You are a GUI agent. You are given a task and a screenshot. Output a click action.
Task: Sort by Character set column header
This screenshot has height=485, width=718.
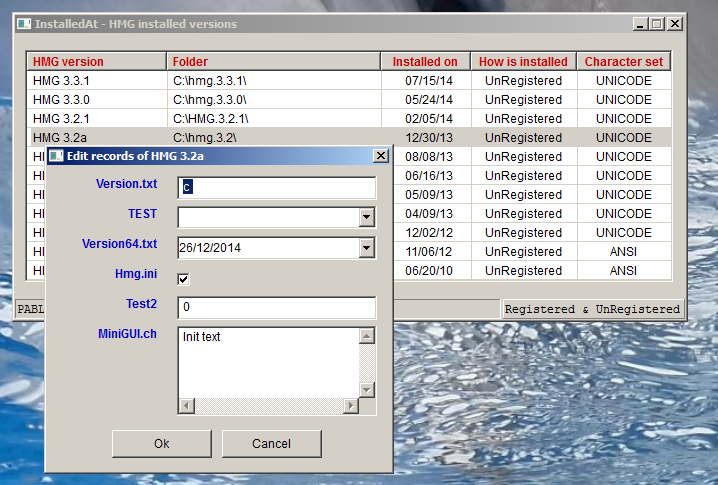pyautogui.click(x=624, y=61)
